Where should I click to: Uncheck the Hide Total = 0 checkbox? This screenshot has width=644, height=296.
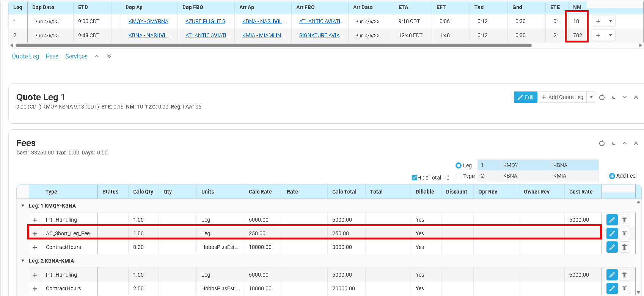[415, 178]
